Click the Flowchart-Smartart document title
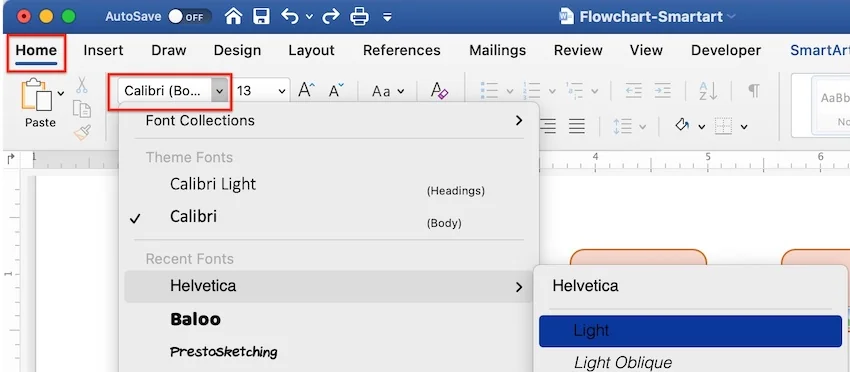850x372 pixels. pyautogui.click(x=651, y=17)
